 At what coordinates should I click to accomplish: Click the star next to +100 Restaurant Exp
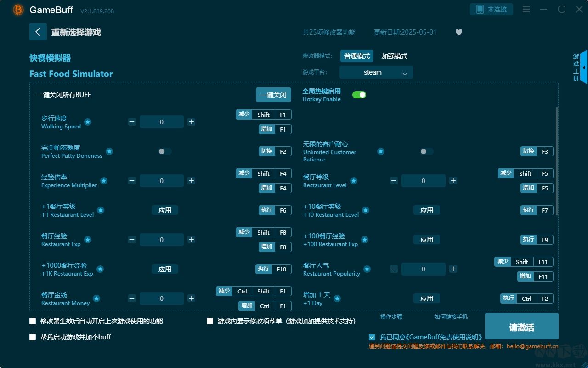coord(365,240)
